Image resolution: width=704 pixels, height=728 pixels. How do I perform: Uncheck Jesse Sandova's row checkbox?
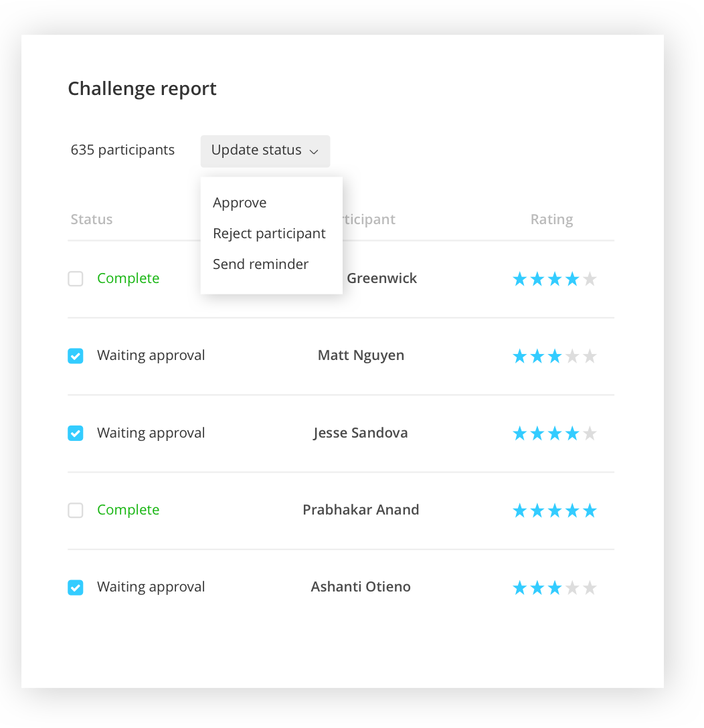pyautogui.click(x=76, y=434)
